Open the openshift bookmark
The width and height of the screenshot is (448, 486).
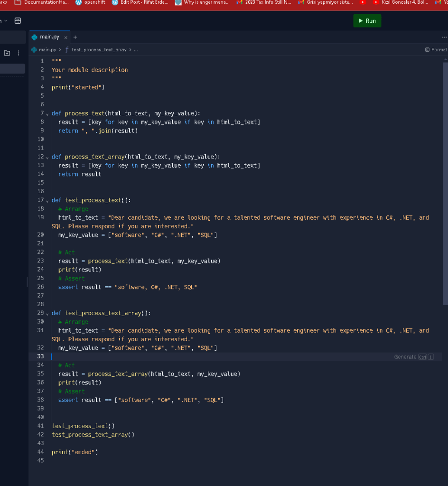pos(91,2)
